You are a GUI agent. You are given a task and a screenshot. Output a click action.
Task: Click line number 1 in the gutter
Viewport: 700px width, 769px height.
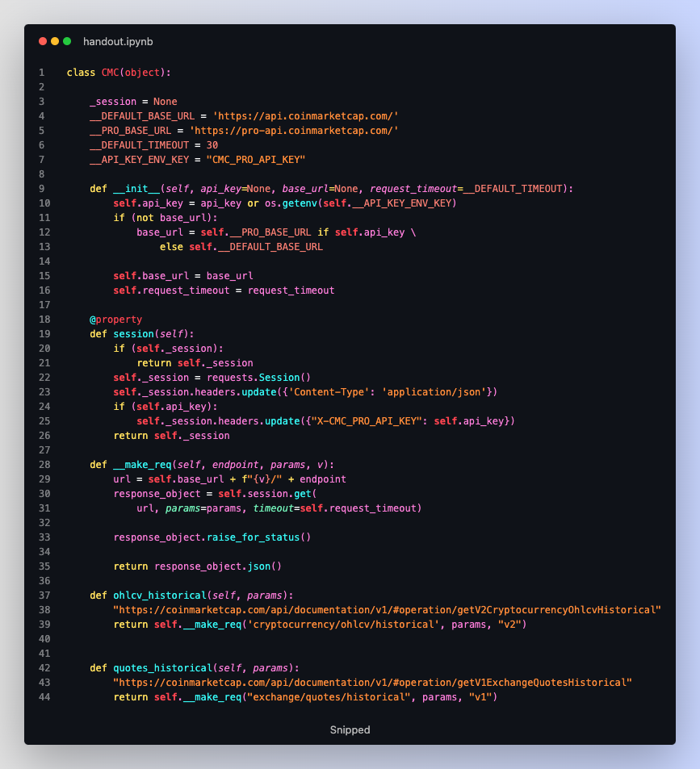point(41,73)
